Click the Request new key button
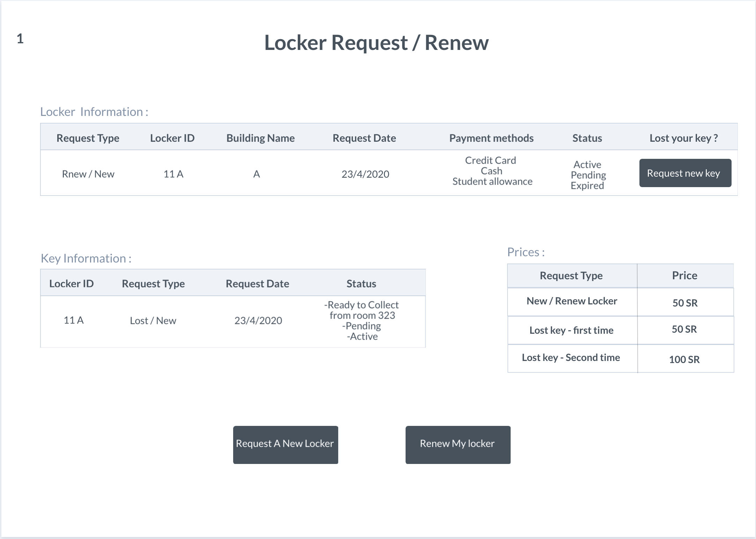 pyautogui.click(x=685, y=173)
